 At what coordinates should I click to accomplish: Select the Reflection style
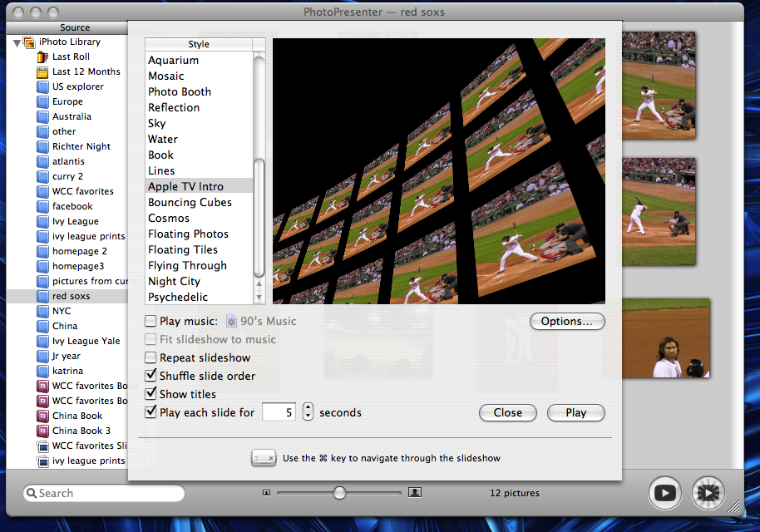(x=199, y=107)
